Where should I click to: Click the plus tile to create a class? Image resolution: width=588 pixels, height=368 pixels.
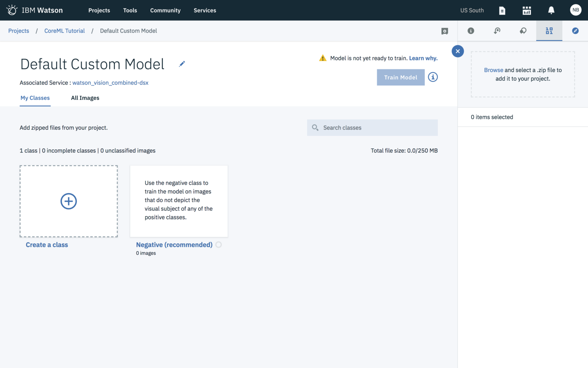[69, 201]
